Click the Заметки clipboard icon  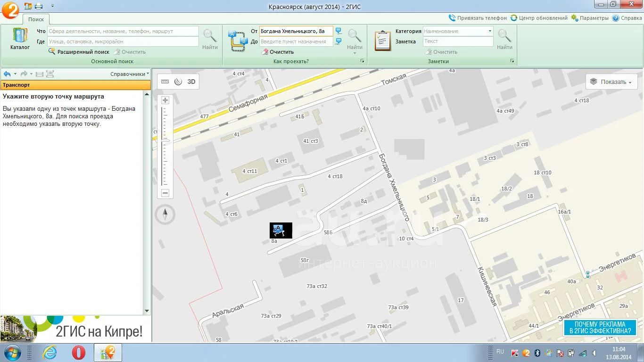(382, 41)
